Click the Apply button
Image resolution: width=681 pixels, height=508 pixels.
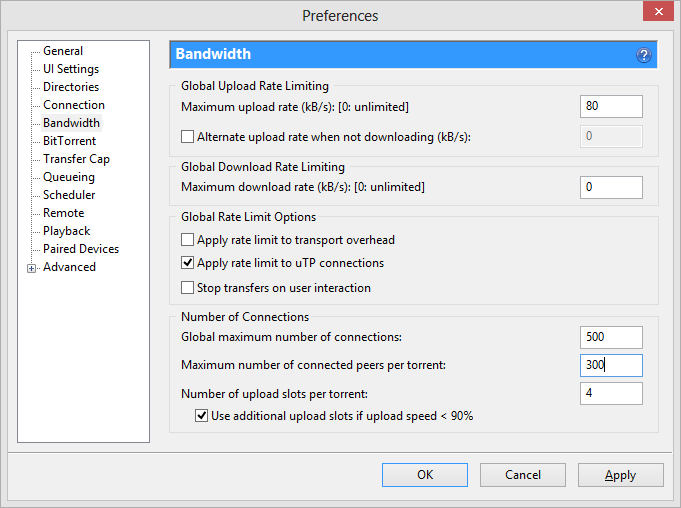pyautogui.click(x=620, y=475)
